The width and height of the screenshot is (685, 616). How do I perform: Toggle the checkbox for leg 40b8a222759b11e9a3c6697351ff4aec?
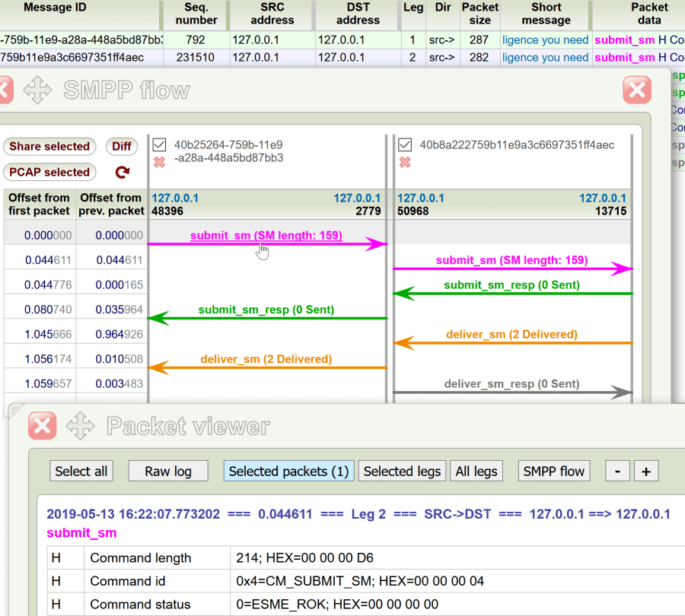point(404,144)
